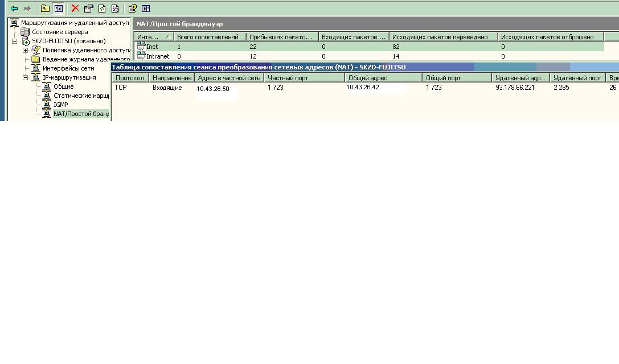
Task: Click Inet outgoing translated value 82
Action: pyautogui.click(x=396, y=47)
